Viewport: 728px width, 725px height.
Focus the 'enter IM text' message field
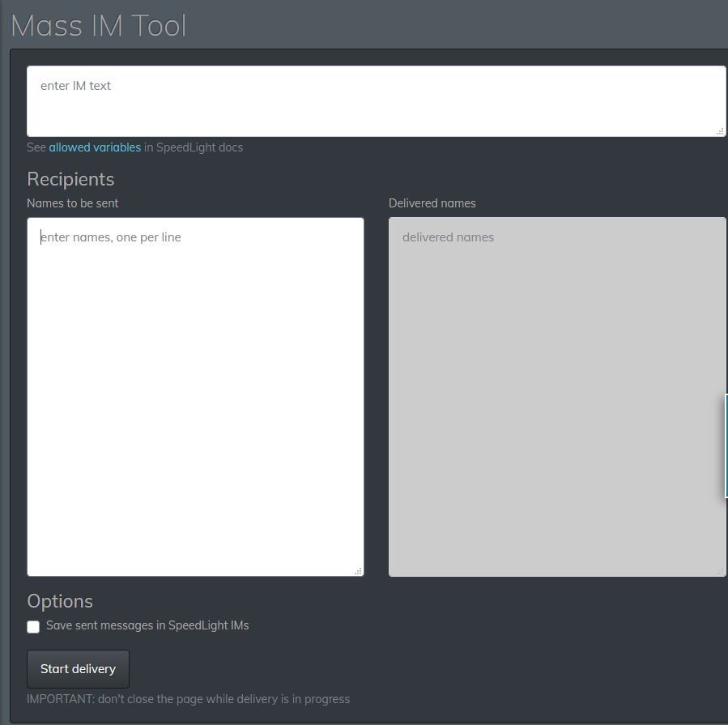click(x=376, y=101)
